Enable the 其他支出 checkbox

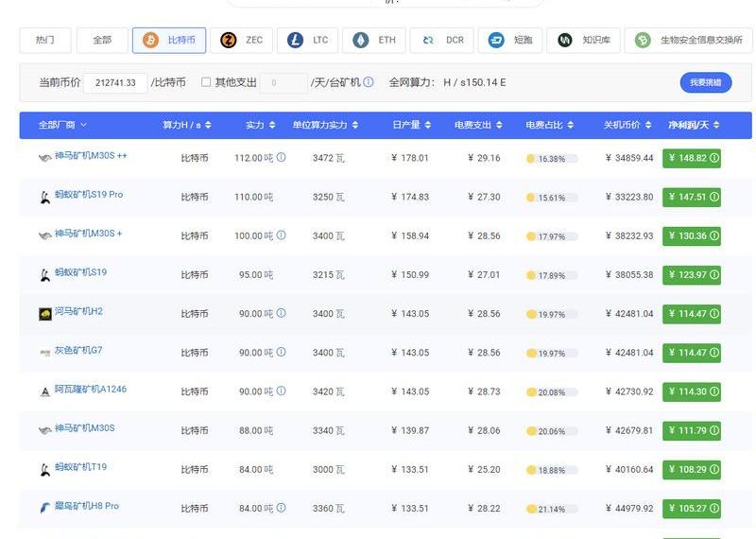[206, 82]
